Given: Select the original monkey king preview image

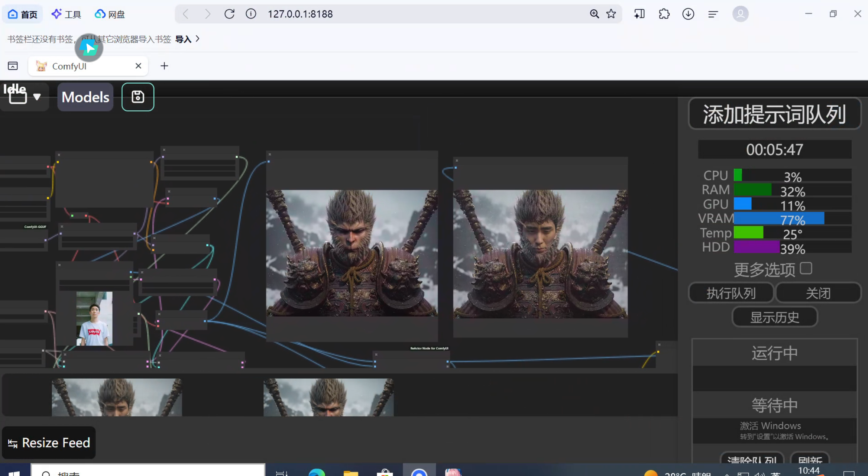Looking at the screenshot, I should click(x=352, y=253).
